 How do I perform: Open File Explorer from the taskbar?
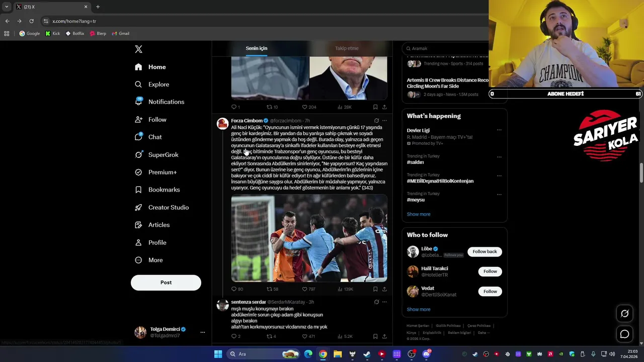point(338,354)
